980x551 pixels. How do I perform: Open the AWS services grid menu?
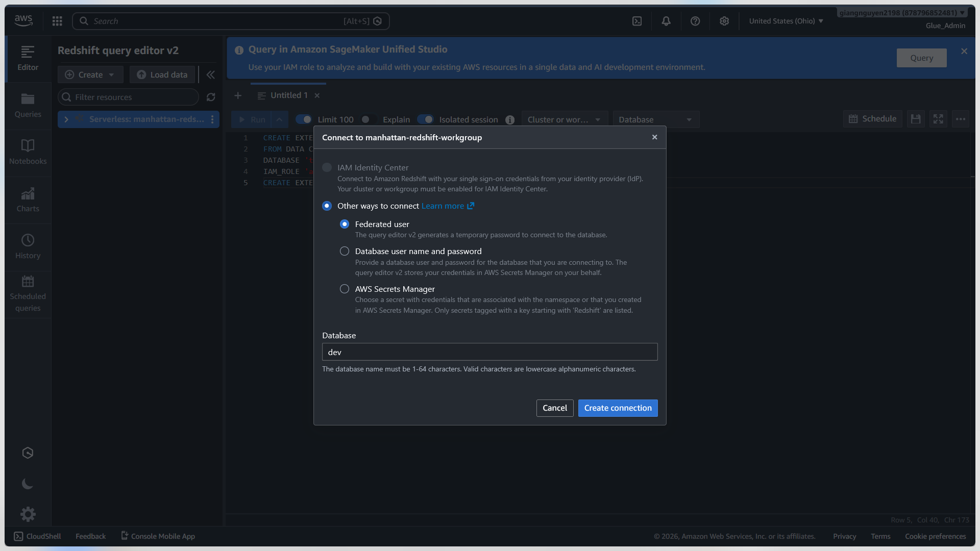click(57, 21)
